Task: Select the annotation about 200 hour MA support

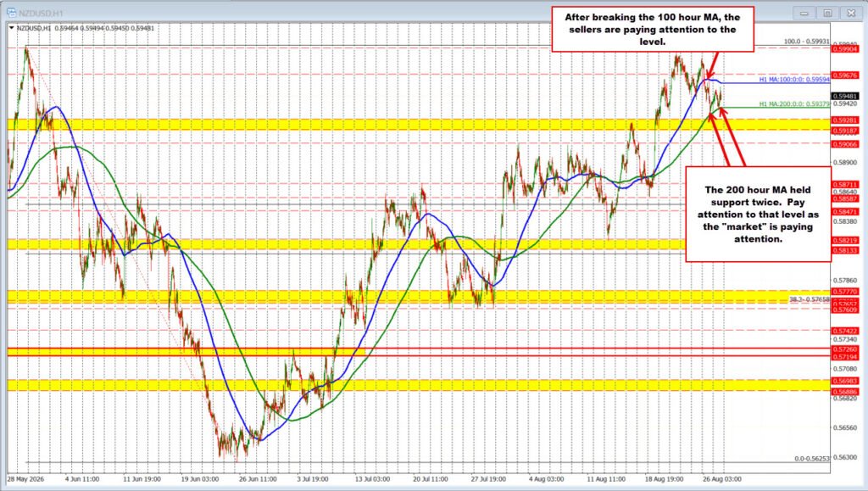Action: pyautogui.click(x=759, y=215)
